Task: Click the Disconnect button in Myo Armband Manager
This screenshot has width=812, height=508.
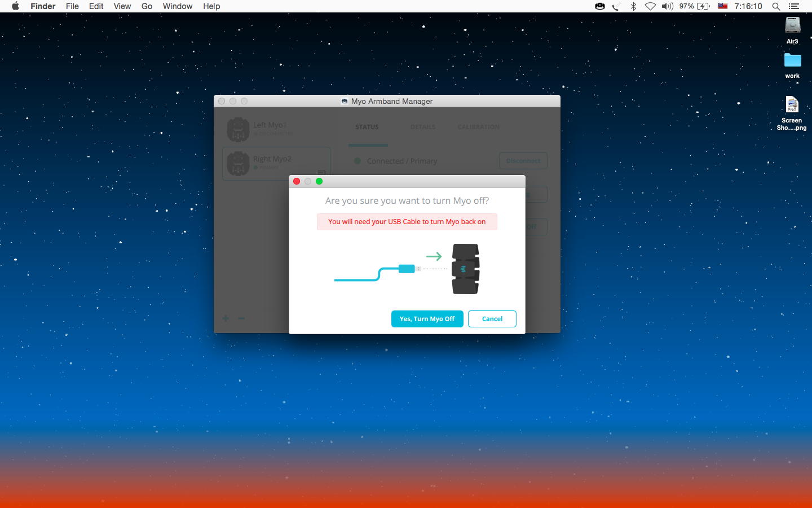Action: pyautogui.click(x=523, y=161)
